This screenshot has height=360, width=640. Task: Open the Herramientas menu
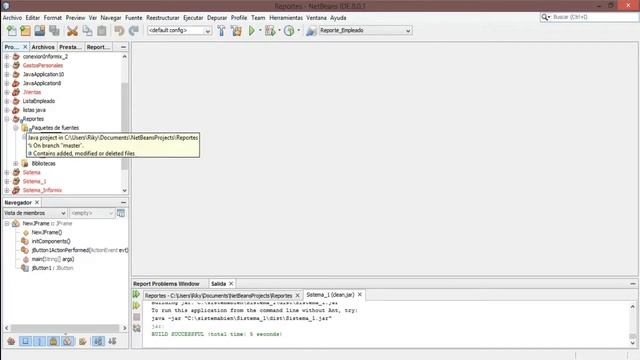[286, 18]
